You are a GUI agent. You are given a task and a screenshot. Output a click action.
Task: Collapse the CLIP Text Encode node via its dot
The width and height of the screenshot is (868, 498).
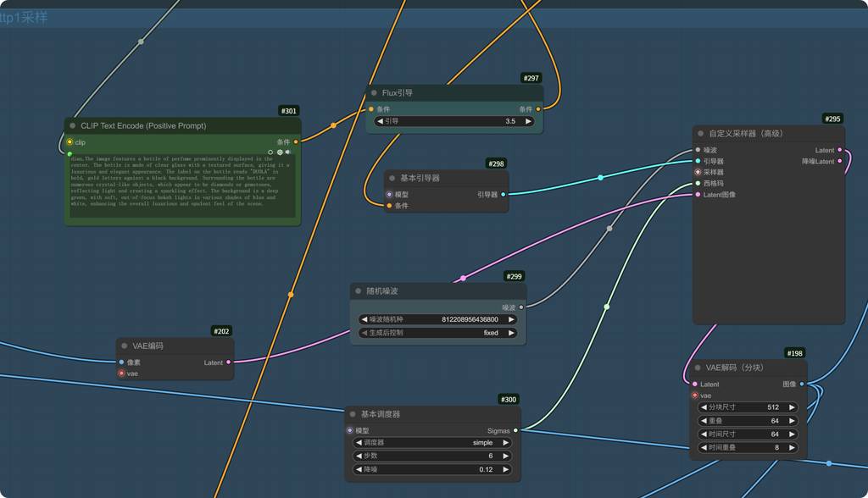click(x=73, y=126)
